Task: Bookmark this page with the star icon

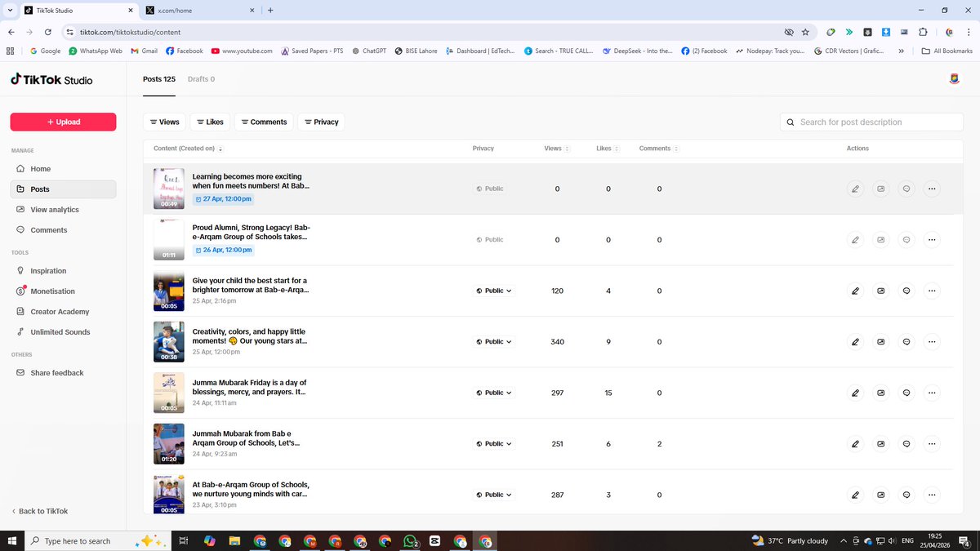Action: click(805, 32)
